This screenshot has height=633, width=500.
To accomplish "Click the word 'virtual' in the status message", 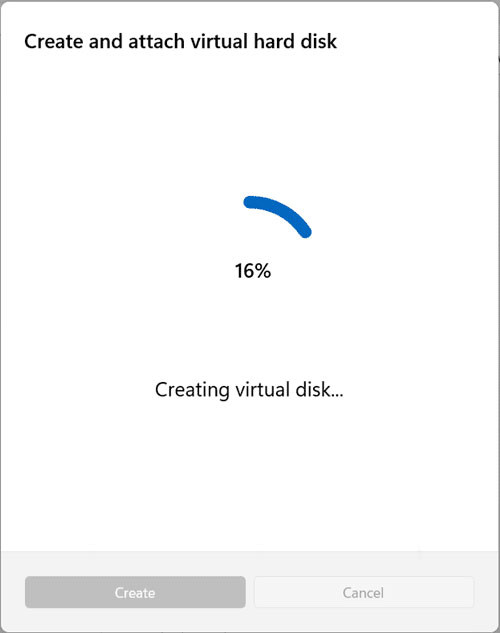I will [263, 390].
